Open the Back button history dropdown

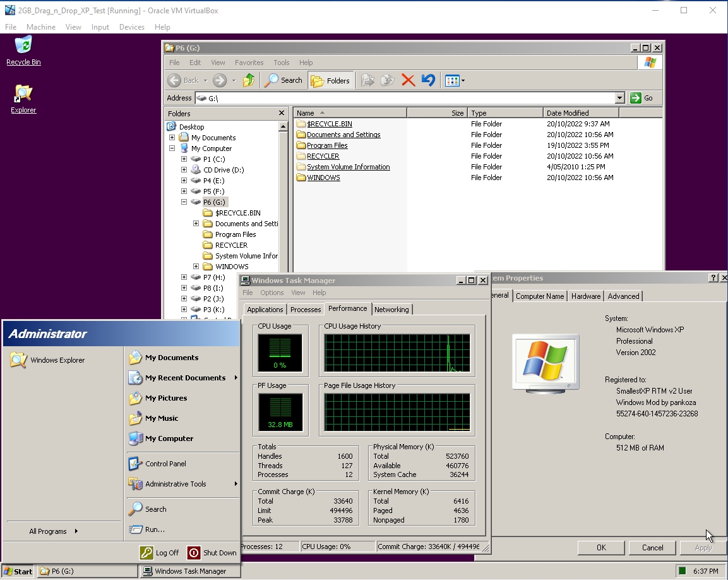(x=205, y=80)
